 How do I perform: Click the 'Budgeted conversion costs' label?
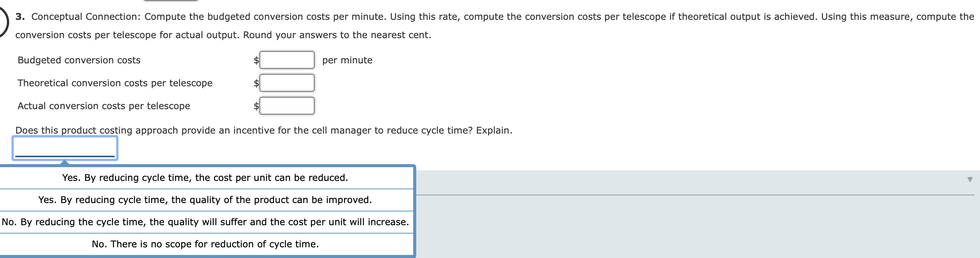coord(79,60)
